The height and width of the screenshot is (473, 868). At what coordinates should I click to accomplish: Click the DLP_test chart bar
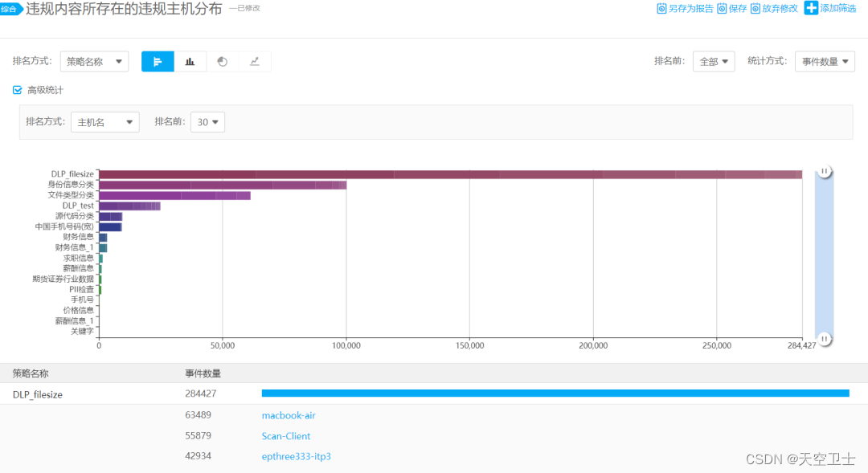(130, 206)
